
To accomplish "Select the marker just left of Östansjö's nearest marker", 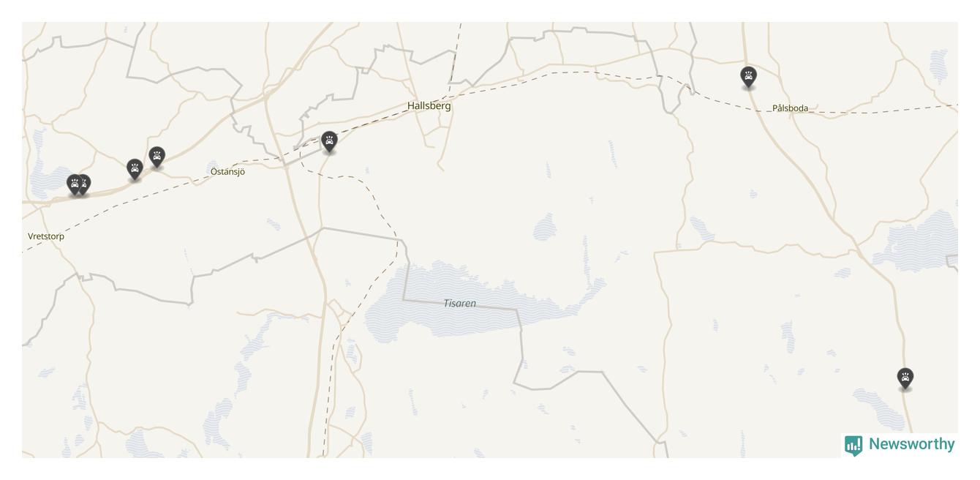I will pos(135,170).
